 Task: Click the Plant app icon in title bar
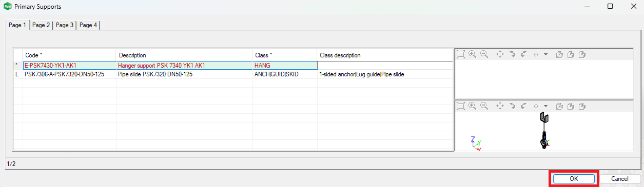pos(8,7)
